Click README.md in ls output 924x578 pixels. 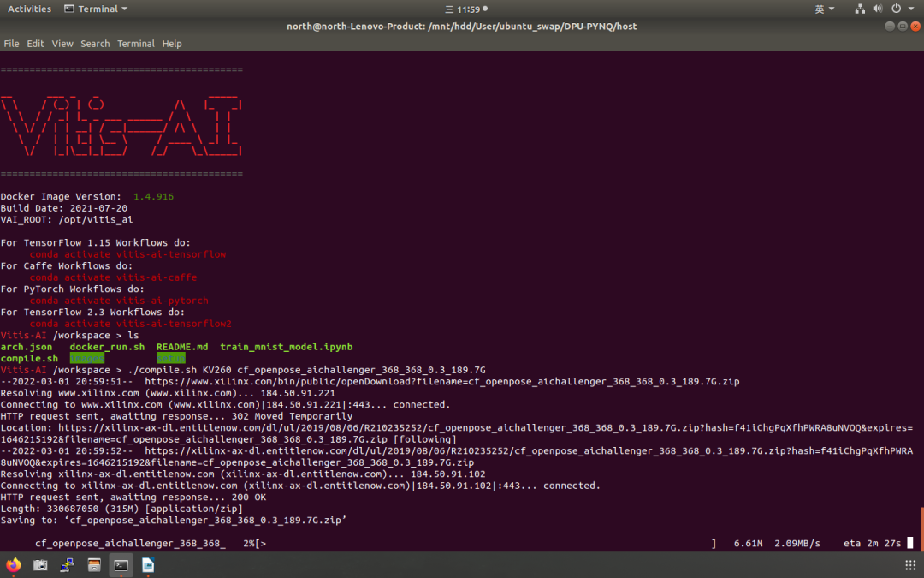182,347
